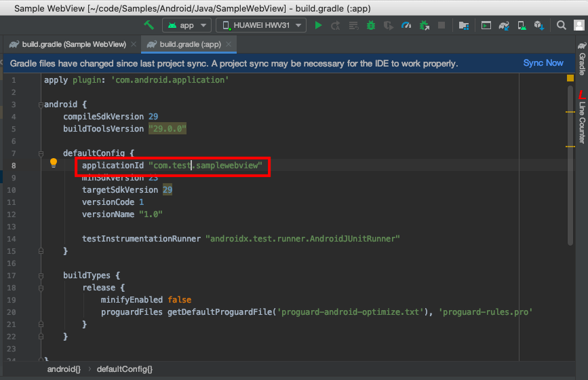
Task: Attach debugger to Android process icon
Action: 424,25
